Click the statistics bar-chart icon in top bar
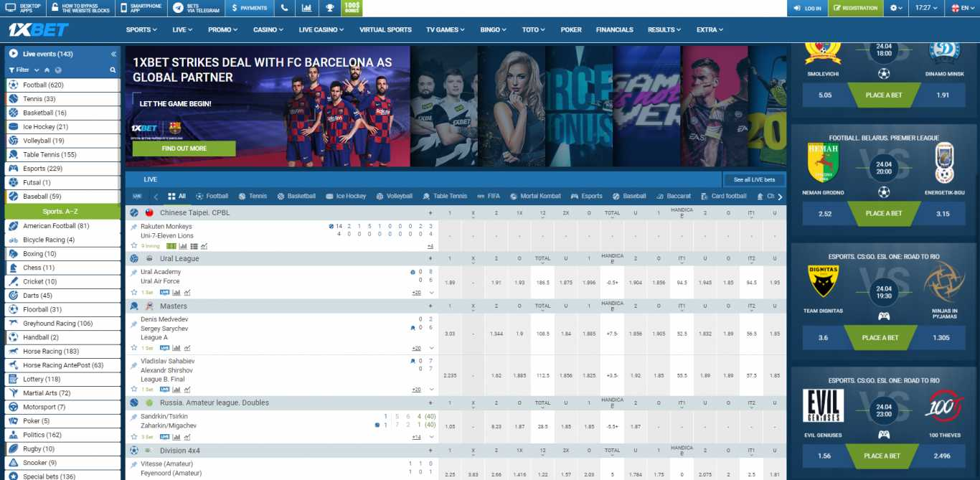 coord(307,8)
